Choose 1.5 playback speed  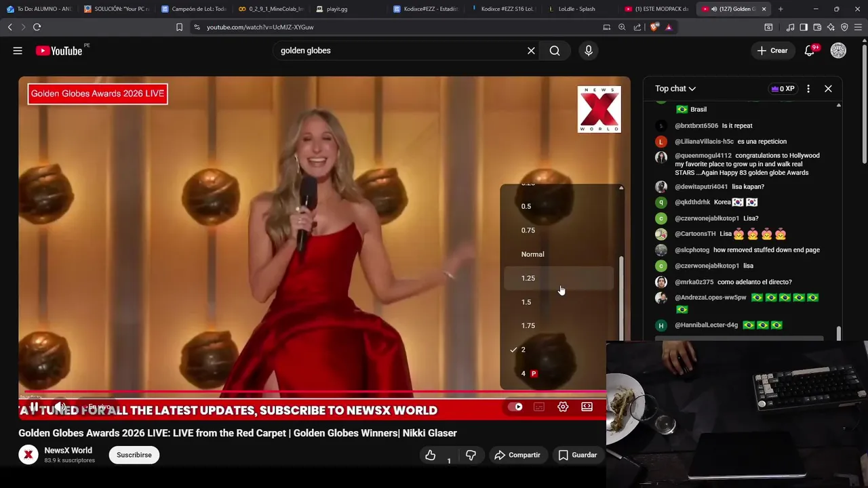click(559, 302)
